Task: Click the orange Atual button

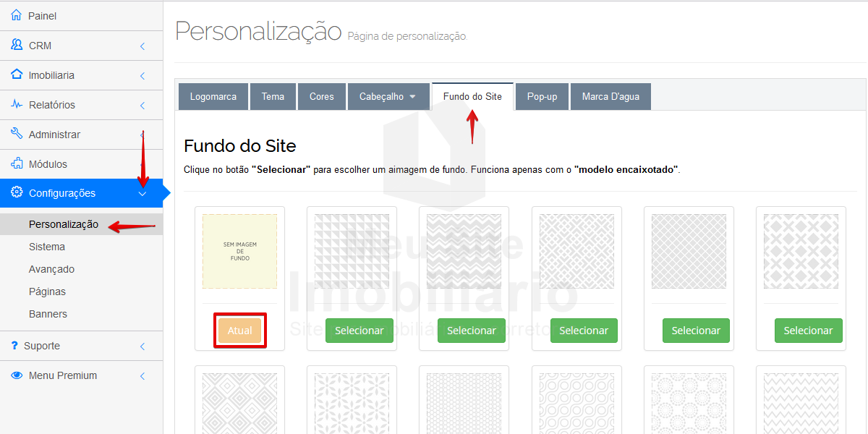Action: pos(239,331)
